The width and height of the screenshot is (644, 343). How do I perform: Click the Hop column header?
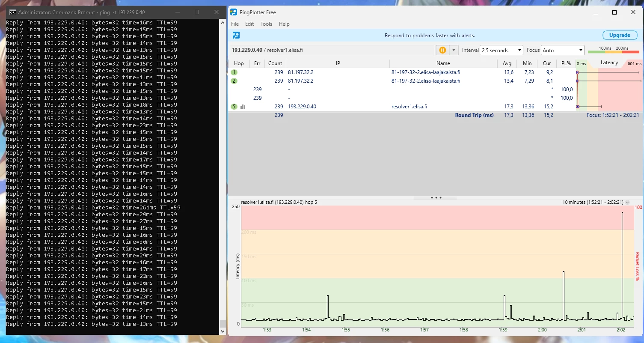tap(239, 63)
